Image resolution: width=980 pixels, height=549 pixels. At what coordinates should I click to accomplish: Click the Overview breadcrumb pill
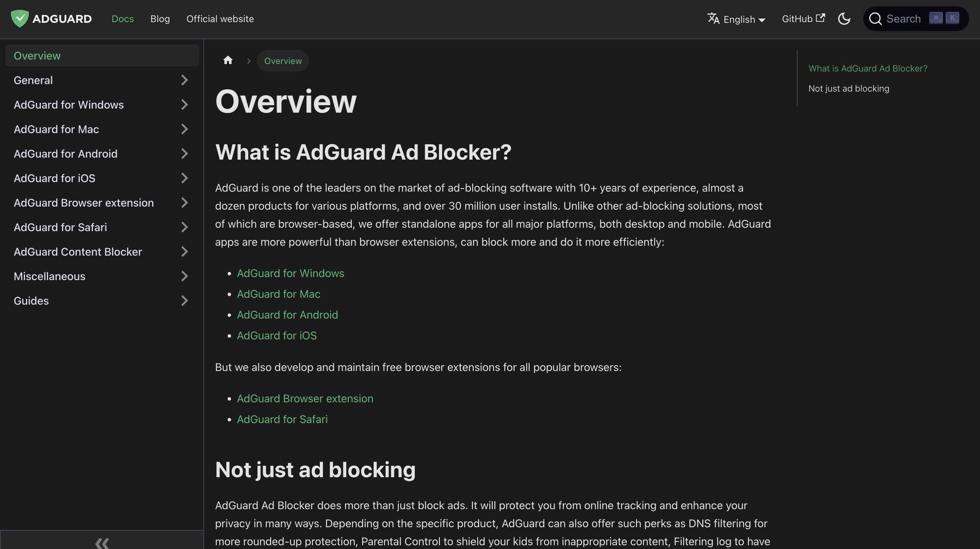coord(283,61)
